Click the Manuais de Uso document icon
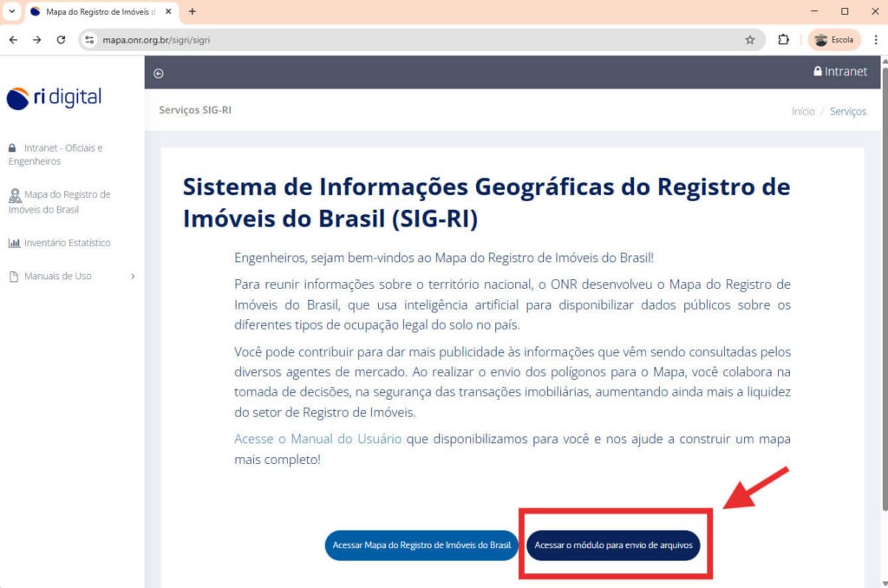 pyautogui.click(x=12, y=276)
